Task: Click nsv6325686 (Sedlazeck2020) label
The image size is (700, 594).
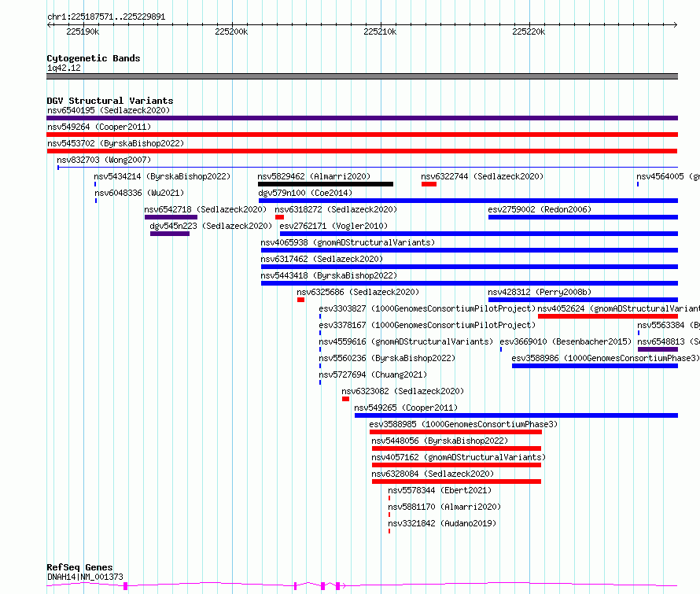Action: (x=358, y=292)
